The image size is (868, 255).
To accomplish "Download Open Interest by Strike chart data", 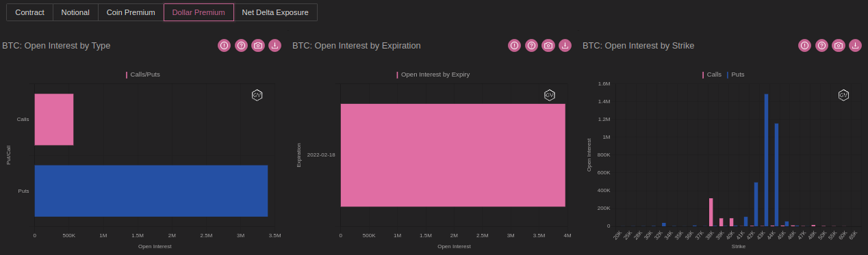I will pyautogui.click(x=855, y=45).
